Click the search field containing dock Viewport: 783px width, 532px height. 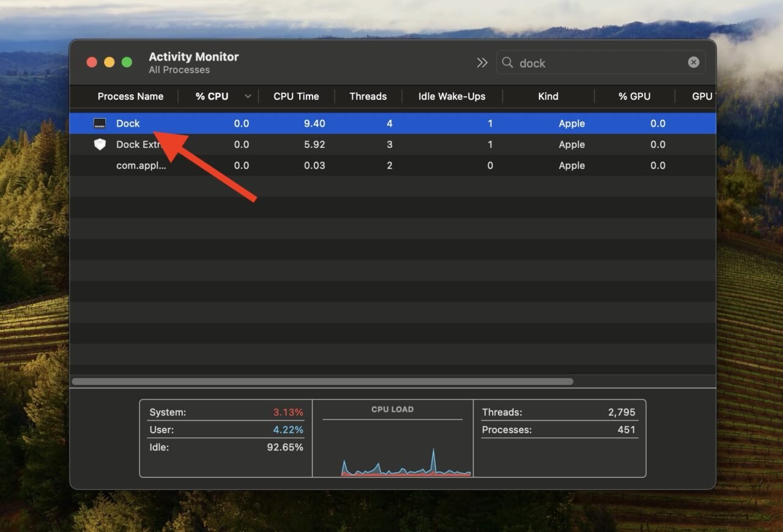(x=601, y=62)
